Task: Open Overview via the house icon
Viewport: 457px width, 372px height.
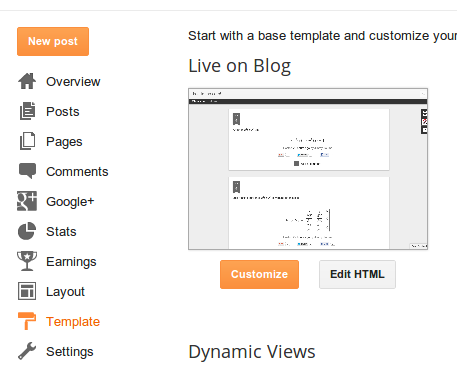Action: click(x=27, y=81)
